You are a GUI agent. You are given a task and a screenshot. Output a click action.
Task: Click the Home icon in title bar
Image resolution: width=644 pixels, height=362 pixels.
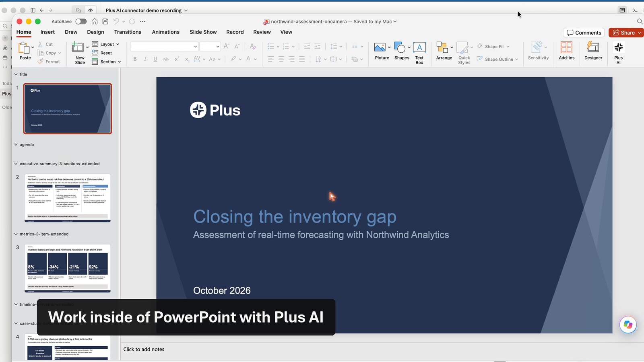[x=95, y=21]
